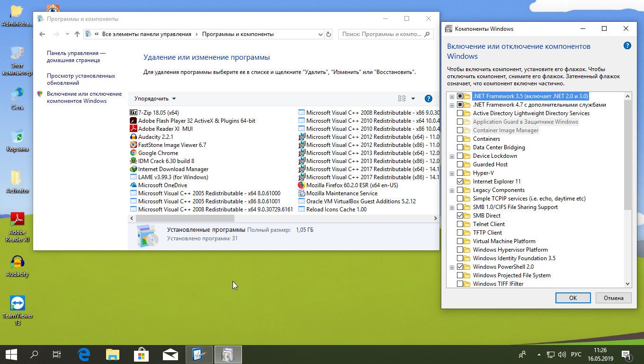Click the Google Chrome program icon
The height and width of the screenshot is (364, 644).
click(x=134, y=153)
